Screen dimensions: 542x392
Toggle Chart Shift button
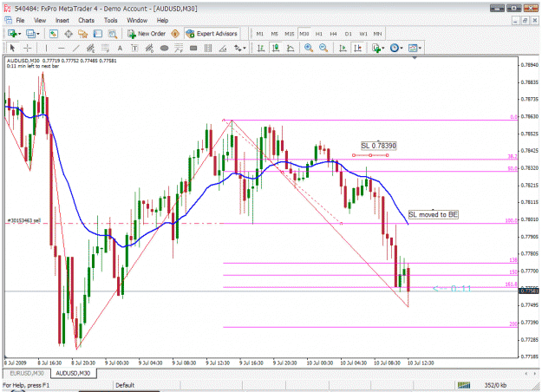pos(357,48)
